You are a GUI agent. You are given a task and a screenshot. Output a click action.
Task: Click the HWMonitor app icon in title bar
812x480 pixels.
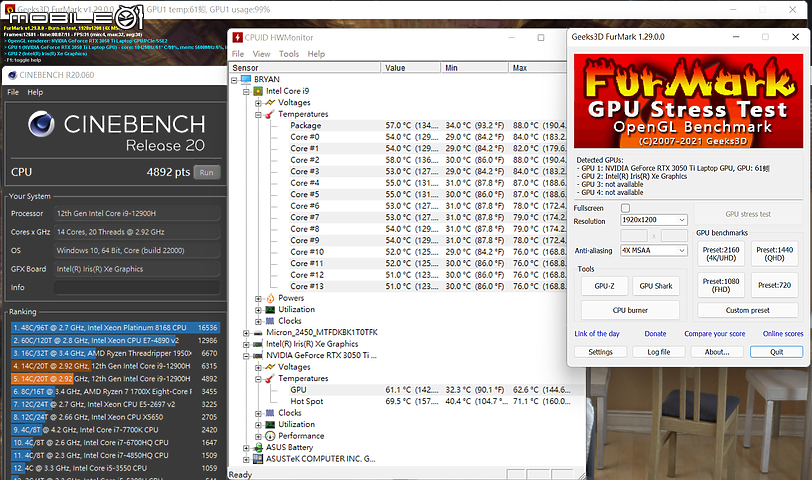(237, 37)
